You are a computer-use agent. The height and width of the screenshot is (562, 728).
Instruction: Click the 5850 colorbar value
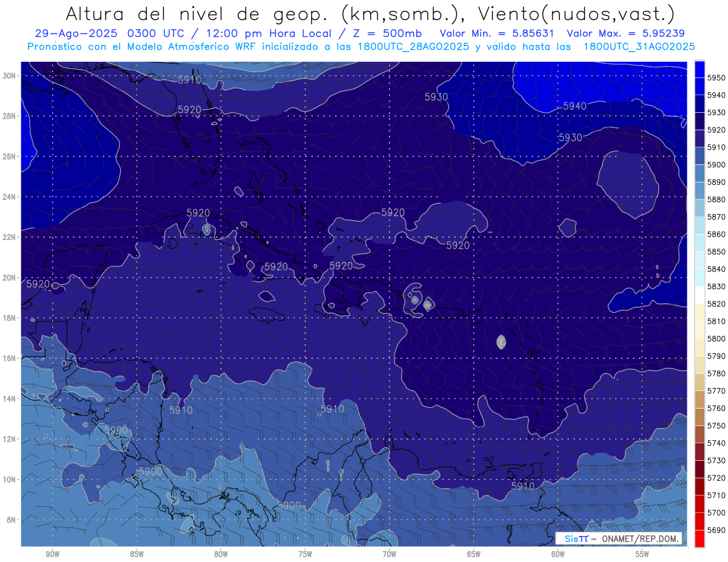(716, 252)
